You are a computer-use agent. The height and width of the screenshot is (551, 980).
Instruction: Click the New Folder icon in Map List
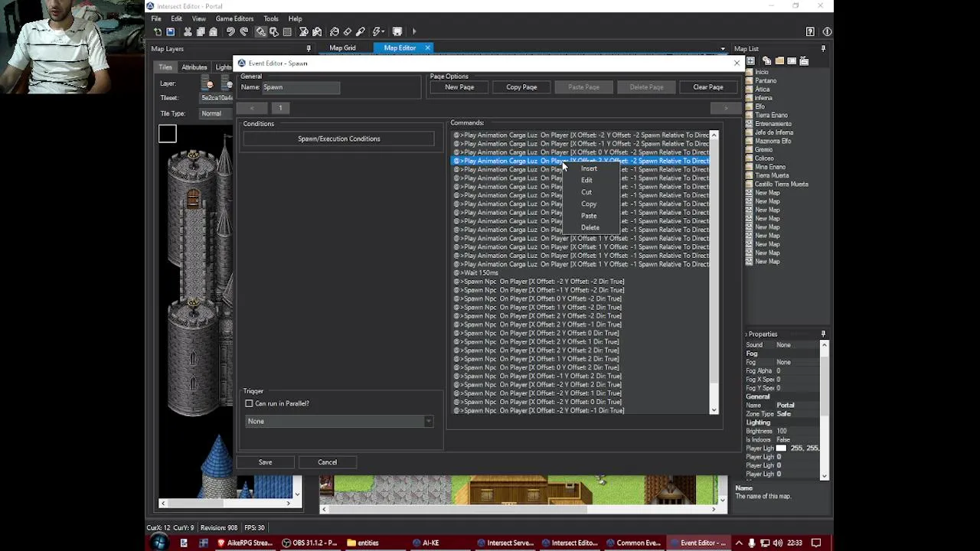point(779,61)
